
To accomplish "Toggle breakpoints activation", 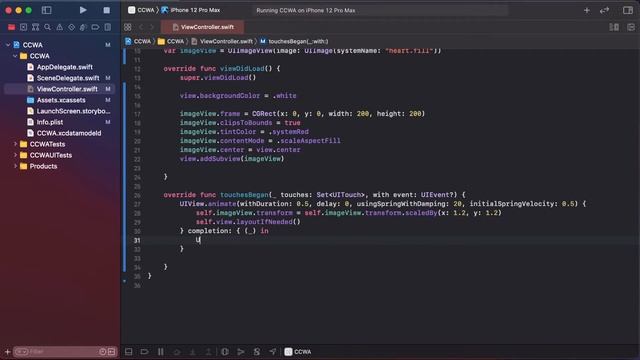I will pos(144,351).
